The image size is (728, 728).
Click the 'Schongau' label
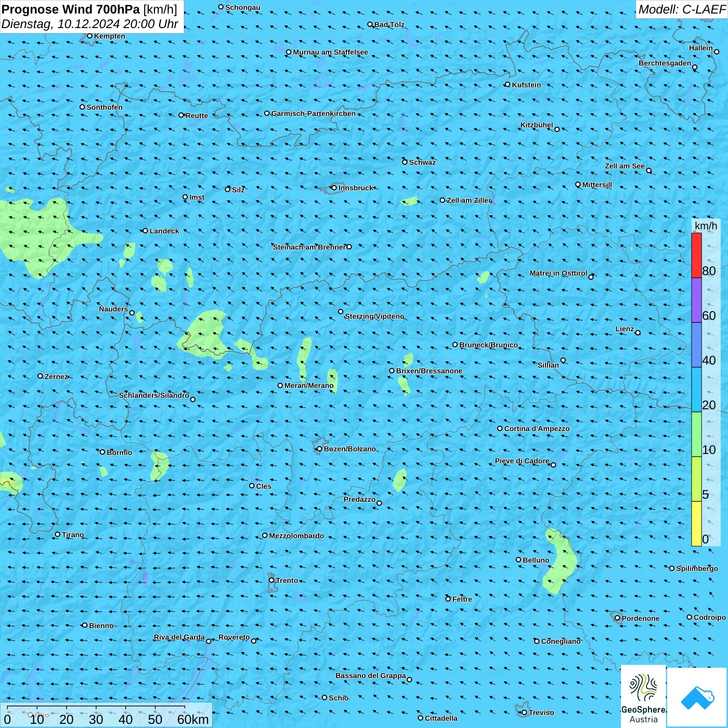(x=243, y=7)
